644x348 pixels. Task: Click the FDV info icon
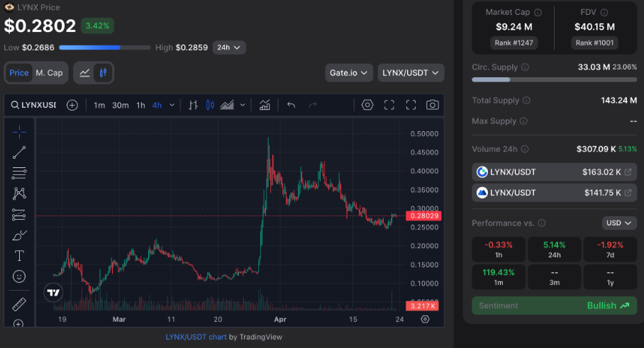pos(604,13)
